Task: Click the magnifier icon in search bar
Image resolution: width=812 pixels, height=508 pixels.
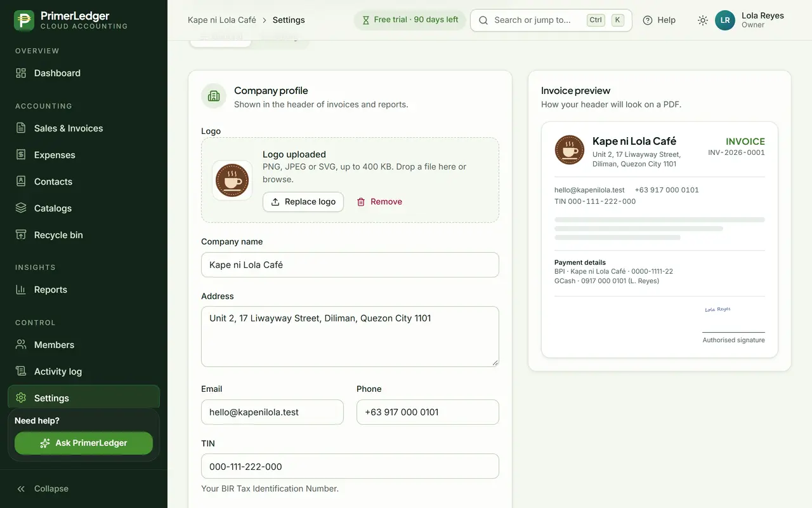Action: tap(483, 20)
